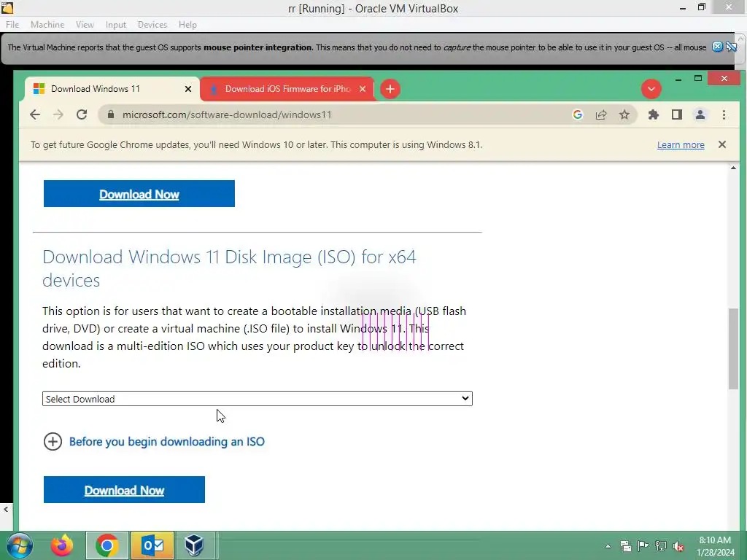The width and height of the screenshot is (747, 560).
Task: Click the Windows Start orb
Action: (20, 545)
